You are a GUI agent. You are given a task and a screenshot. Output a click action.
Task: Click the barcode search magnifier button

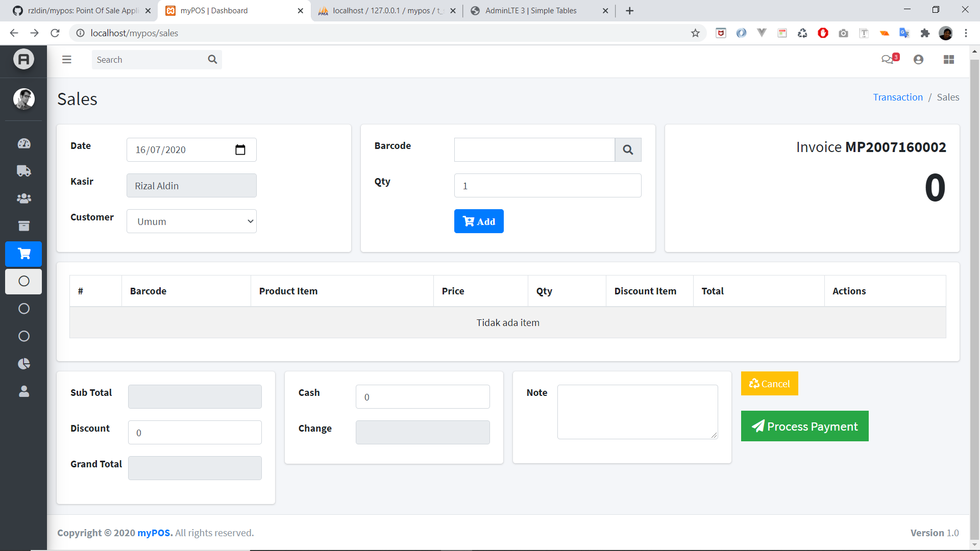click(x=628, y=149)
